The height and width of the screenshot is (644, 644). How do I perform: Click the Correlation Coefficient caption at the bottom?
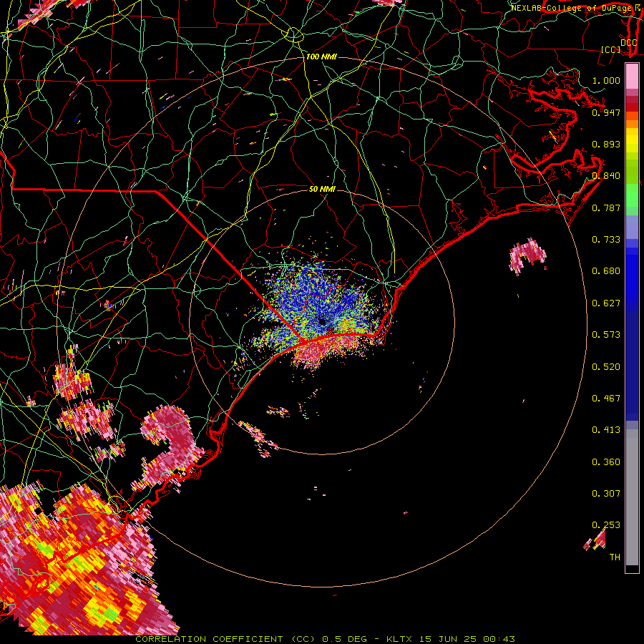(326, 639)
